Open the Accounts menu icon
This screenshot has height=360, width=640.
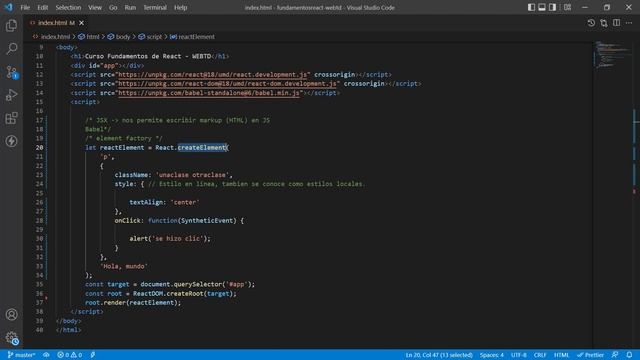(11, 315)
